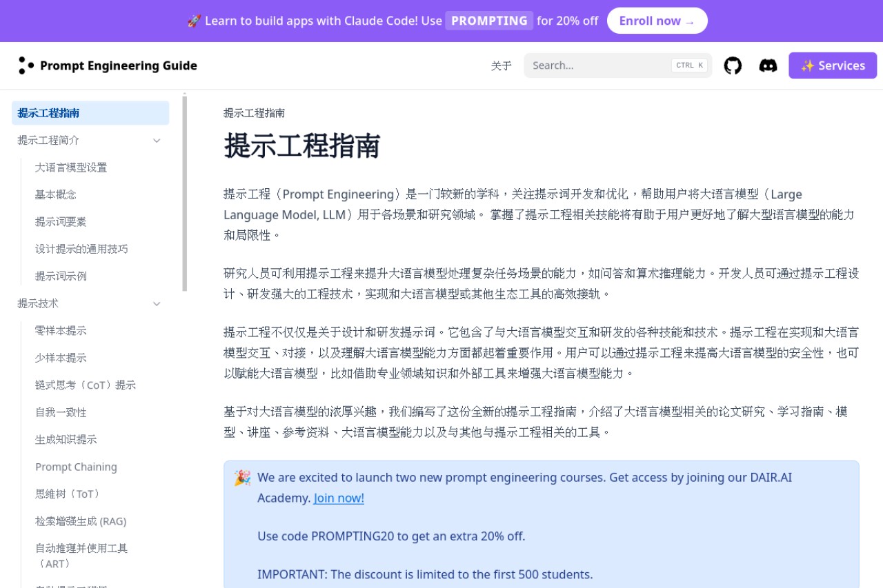Screen dimensions: 883x588
Task: Focus the Search input field
Action: pos(617,65)
